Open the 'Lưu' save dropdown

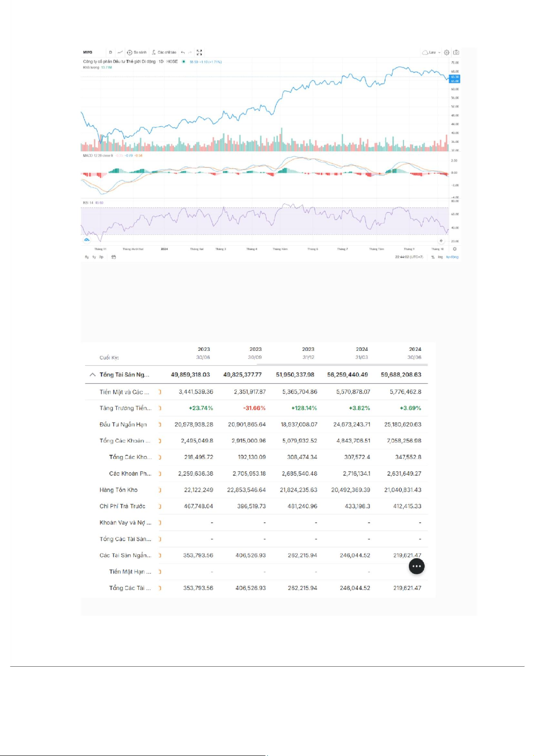(x=431, y=52)
